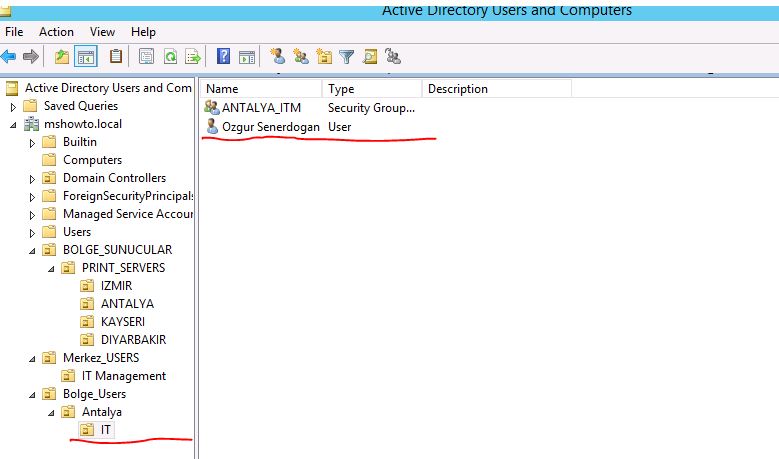
Task: Expand the Users container
Action: tap(32, 233)
